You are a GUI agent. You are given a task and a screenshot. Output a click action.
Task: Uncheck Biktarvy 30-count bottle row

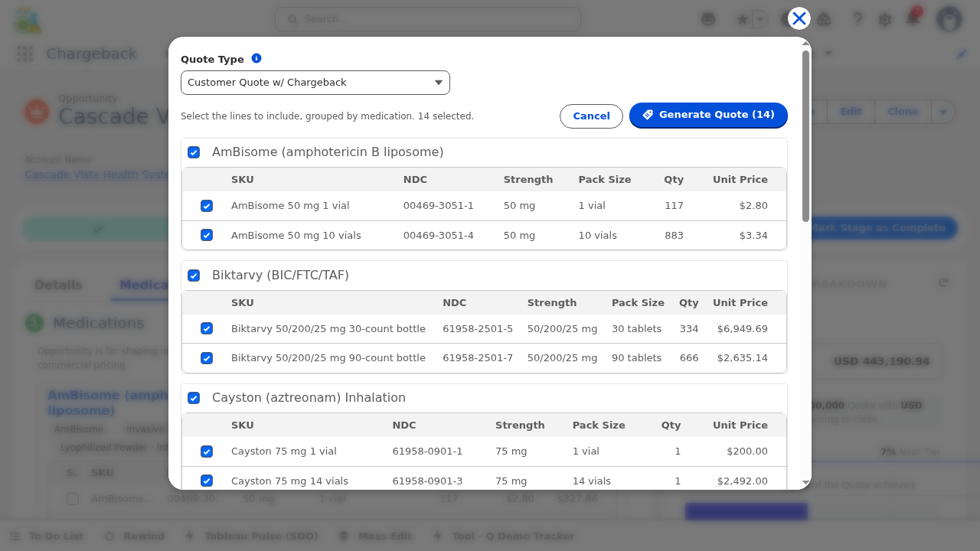(x=207, y=328)
